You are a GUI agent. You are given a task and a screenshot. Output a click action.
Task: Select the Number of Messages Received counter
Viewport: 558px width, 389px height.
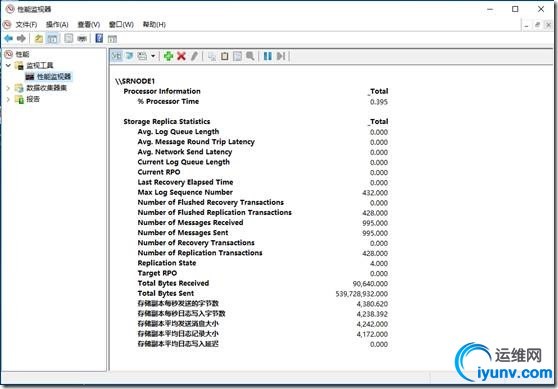190,222
